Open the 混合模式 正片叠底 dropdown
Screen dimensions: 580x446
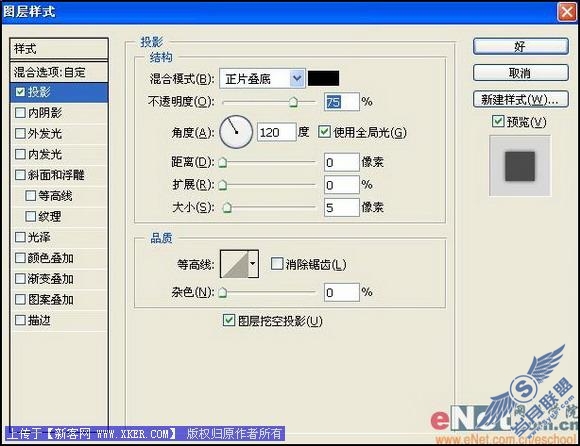click(262, 78)
